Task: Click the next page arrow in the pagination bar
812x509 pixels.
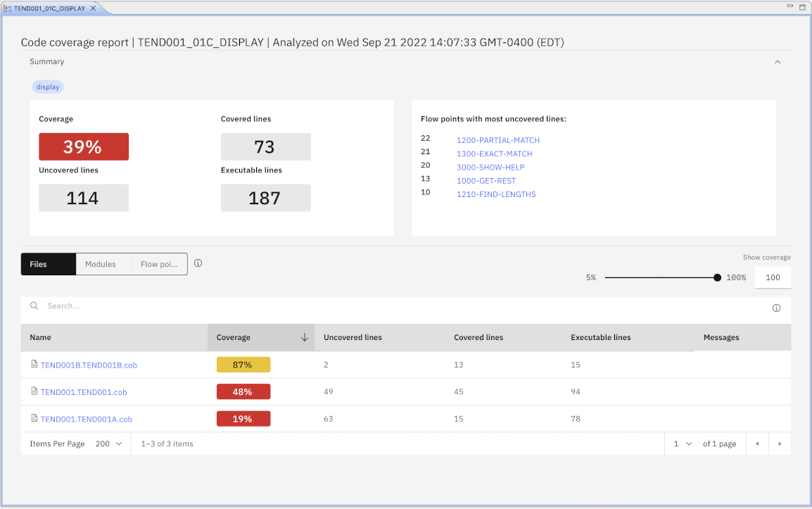Action: pyautogui.click(x=780, y=444)
